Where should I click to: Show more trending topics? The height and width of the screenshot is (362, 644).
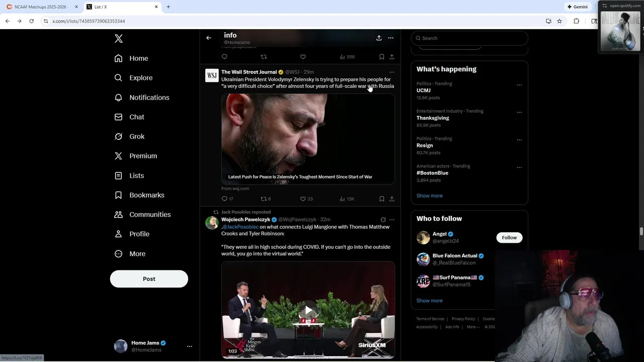click(x=429, y=196)
